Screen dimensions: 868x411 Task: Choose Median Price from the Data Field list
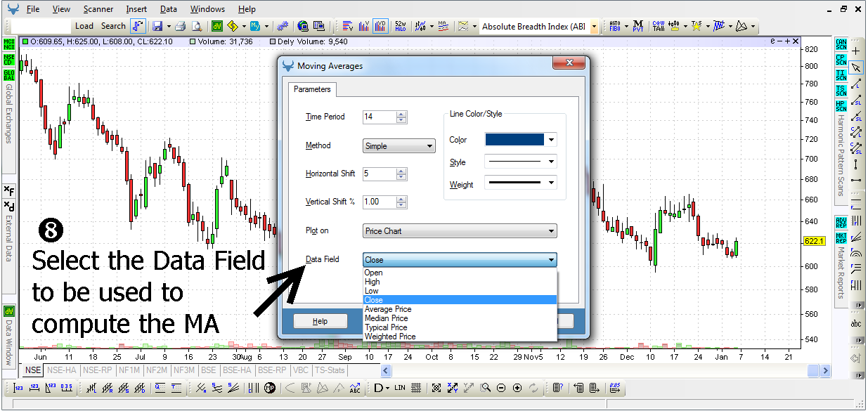pyautogui.click(x=460, y=318)
